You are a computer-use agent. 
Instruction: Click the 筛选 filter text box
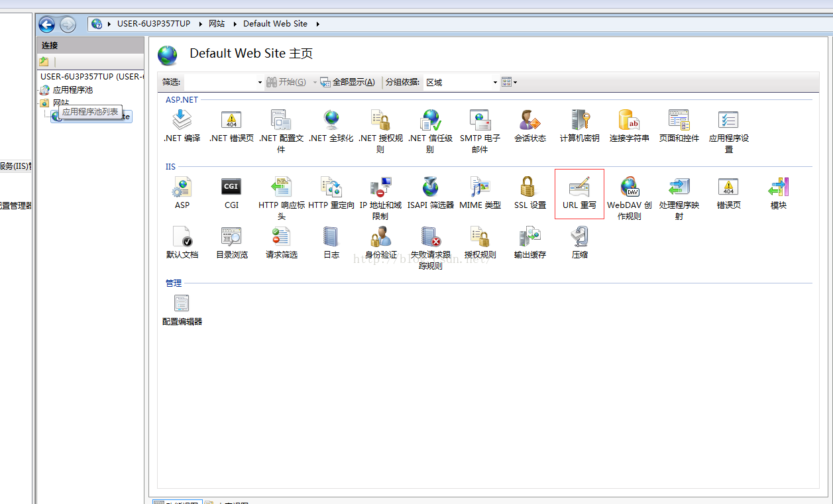coord(219,82)
